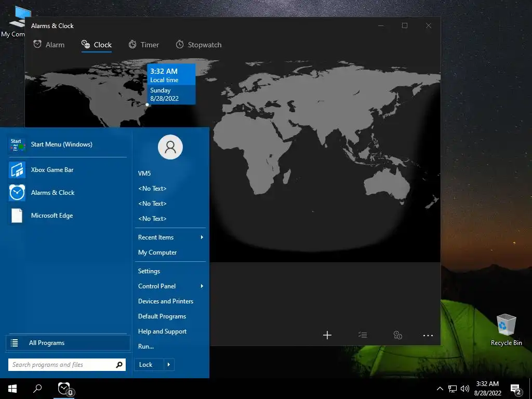The height and width of the screenshot is (399, 532).
Task: Switch to the Alarm tab
Action: pyautogui.click(x=49, y=45)
